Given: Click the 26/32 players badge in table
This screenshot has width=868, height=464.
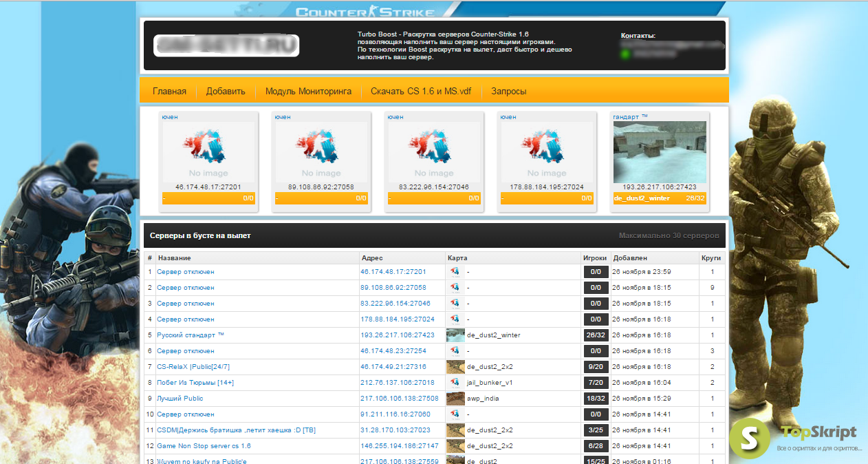Looking at the screenshot, I should (596, 335).
